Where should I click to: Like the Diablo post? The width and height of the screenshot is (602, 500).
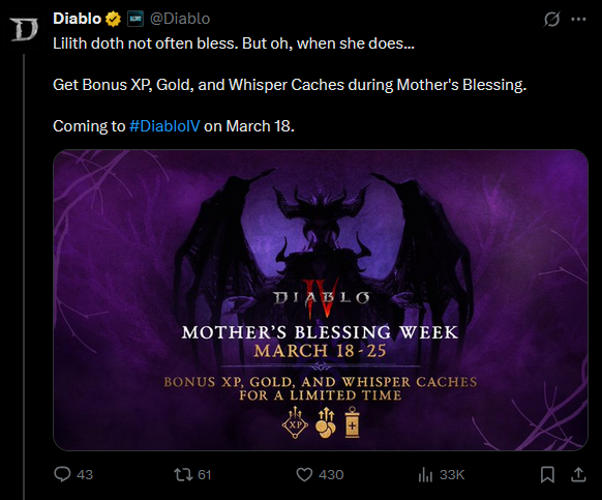[x=304, y=474]
